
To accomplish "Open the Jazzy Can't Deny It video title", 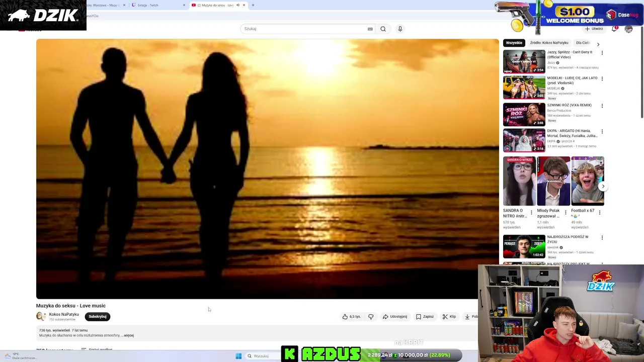I will (x=570, y=54).
